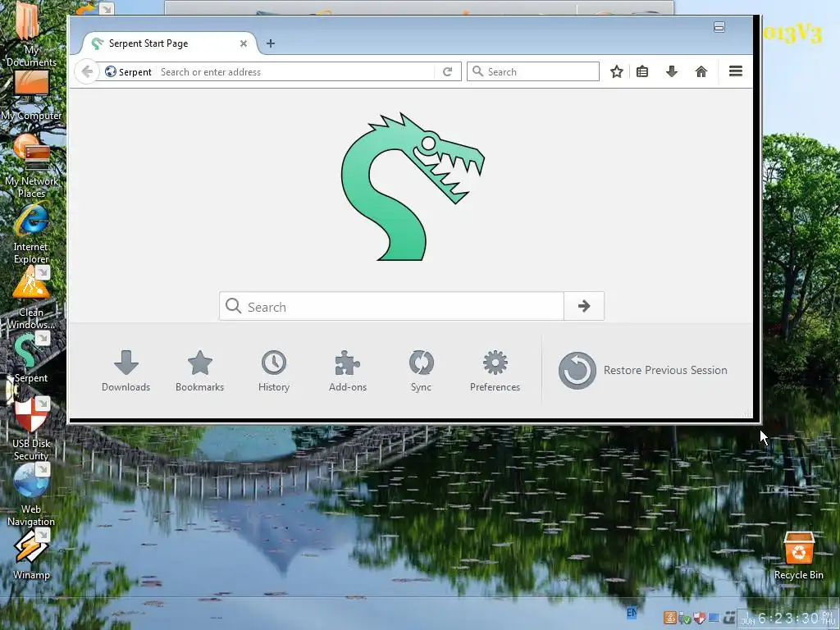Click the orange Java tray icon
This screenshot has height=630, width=840.
[x=669, y=618]
